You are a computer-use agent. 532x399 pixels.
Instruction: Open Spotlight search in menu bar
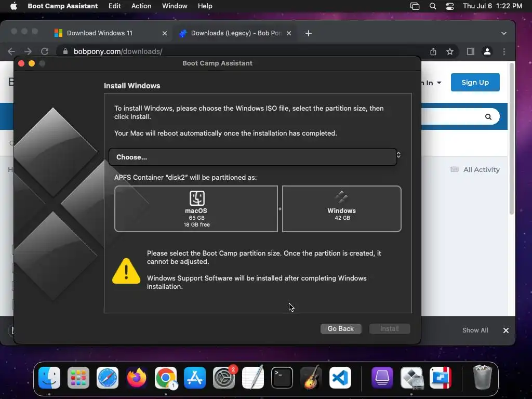click(433, 6)
